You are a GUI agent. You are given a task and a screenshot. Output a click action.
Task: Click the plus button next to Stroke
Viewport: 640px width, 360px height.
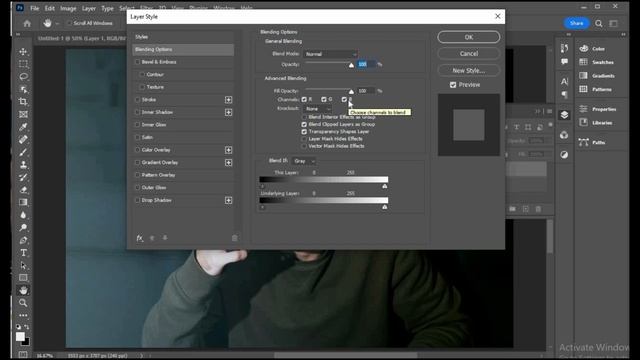point(229,100)
